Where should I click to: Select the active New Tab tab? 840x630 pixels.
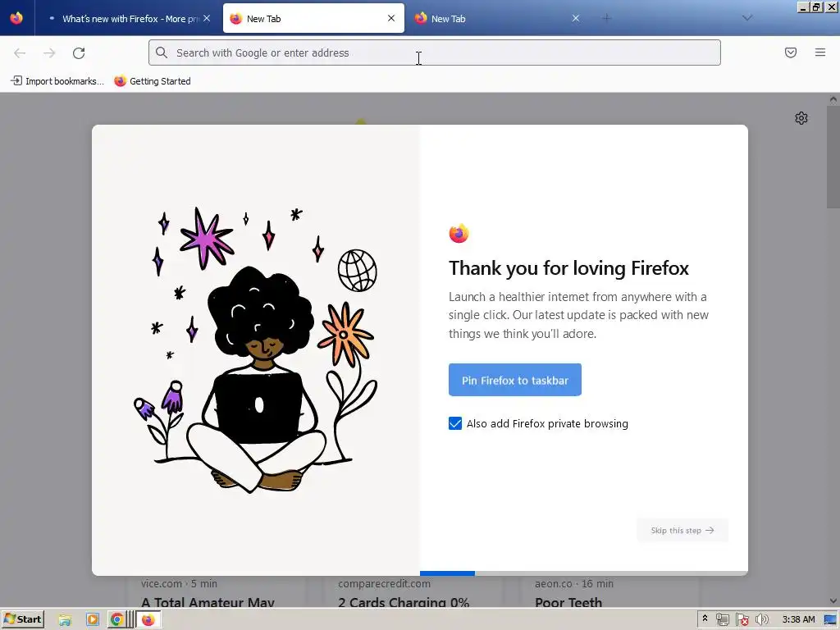313,18
